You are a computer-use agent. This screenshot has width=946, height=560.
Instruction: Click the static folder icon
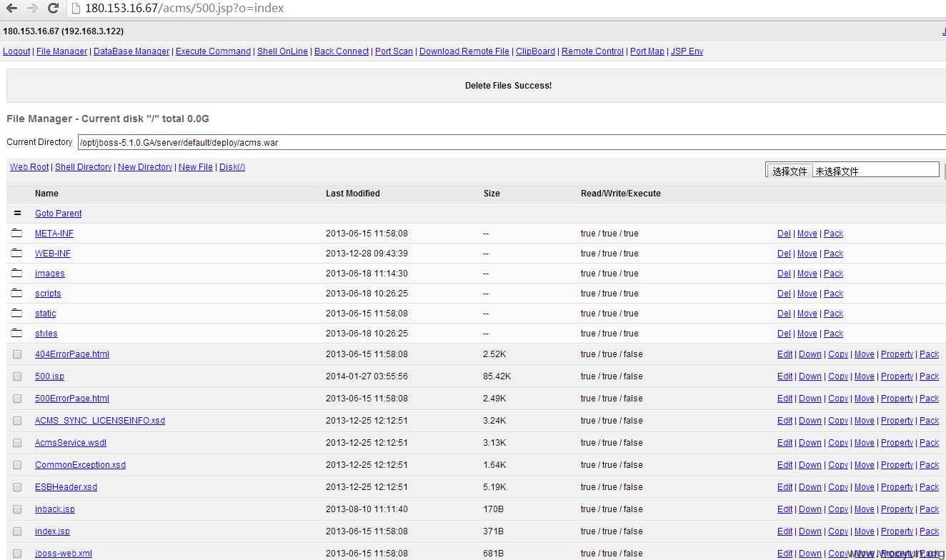click(x=17, y=313)
